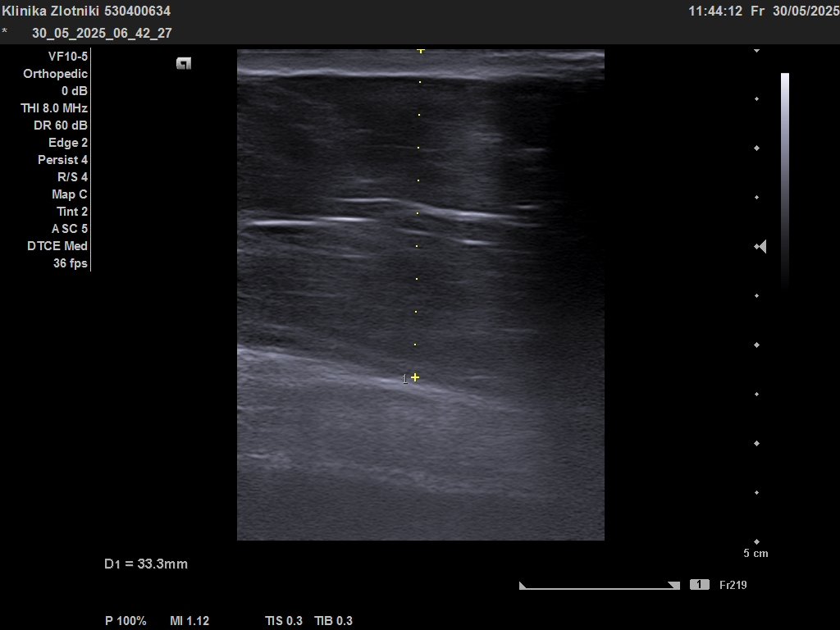840x630 pixels.
Task: Click the Map C grayscale map setting
Action: click(70, 194)
